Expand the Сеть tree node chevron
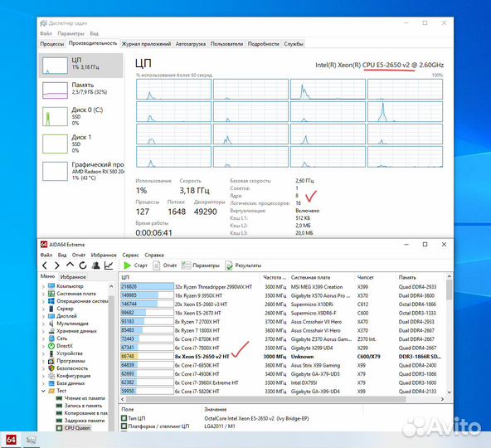 pos(43,338)
